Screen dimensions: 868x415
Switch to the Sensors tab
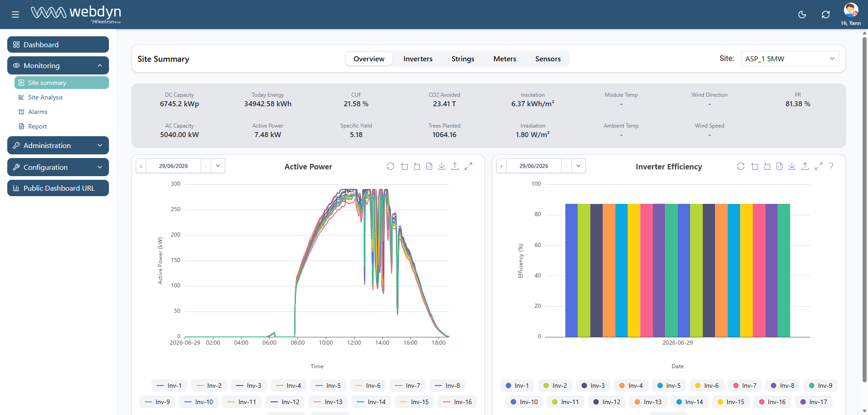click(x=547, y=59)
